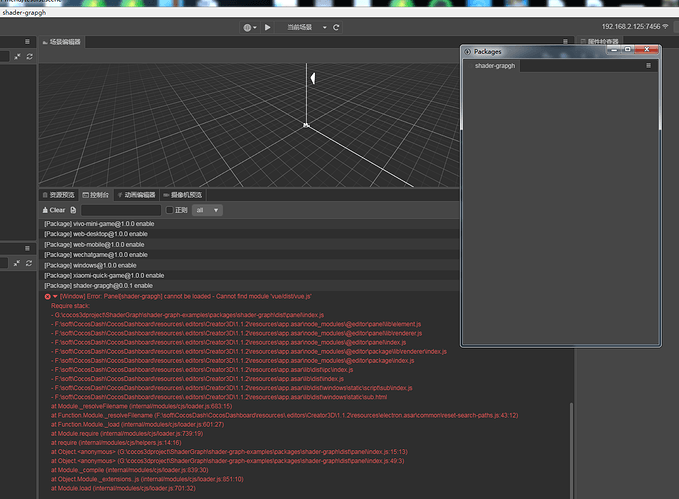Image resolution: width=679 pixels, height=499 pixels.
Task: Click the Clear console button
Action: click(x=53, y=210)
